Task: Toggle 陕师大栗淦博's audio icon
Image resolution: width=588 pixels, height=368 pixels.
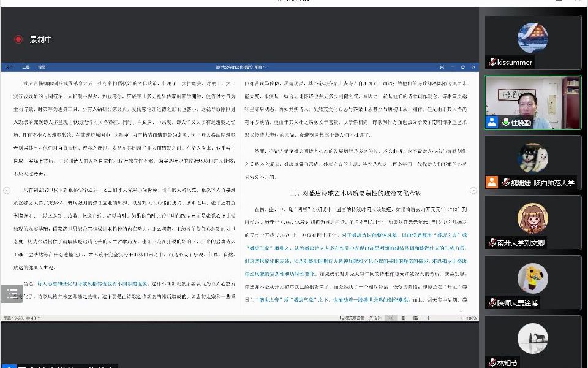Action: [491, 302]
